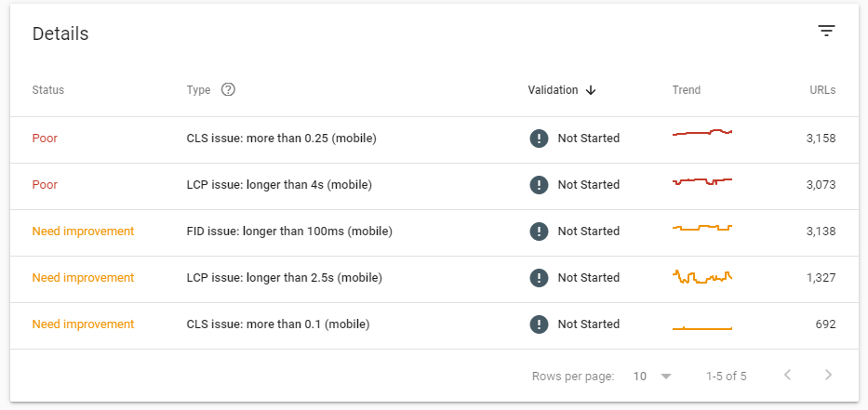Click the Validation sort arrow
The image size is (868, 410).
click(591, 90)
